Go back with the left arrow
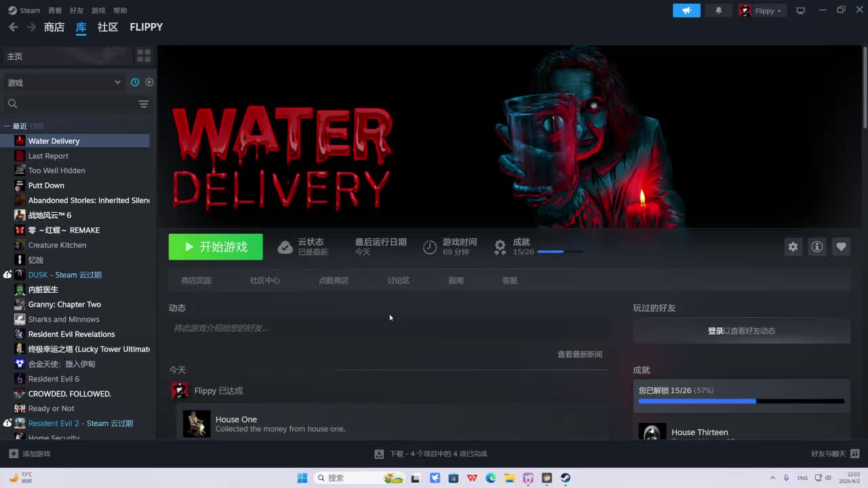The width and height of the screenshot is (868, 488). (13, 27)
